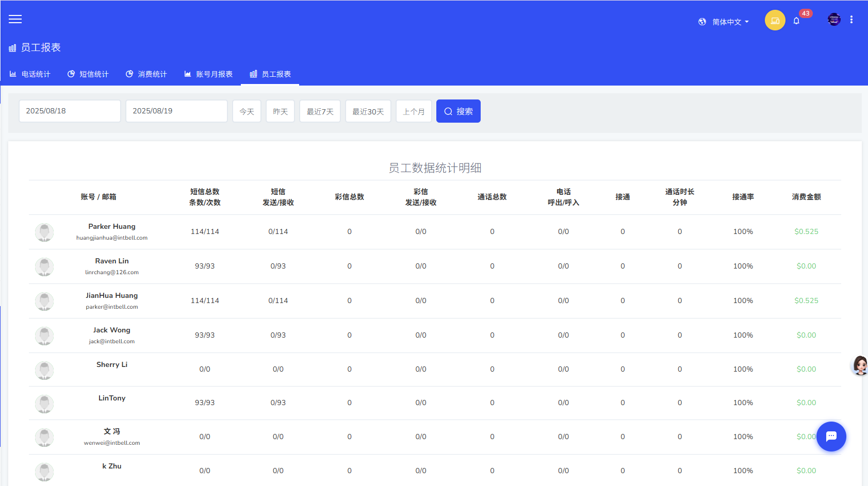Open the vertical three-dot options menu
The width and height of the screenshot is (868, 486).
point(851,20)
